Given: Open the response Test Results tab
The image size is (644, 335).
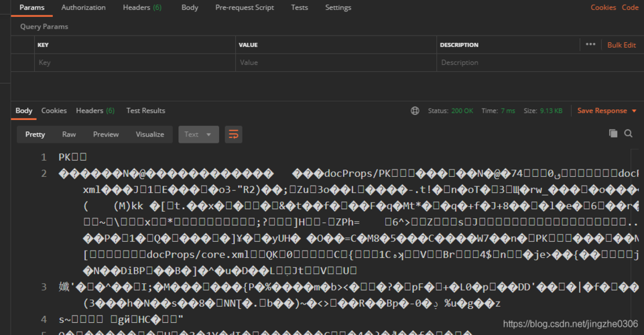Looking at the screenshot, I should pyautogui.click(x=145, y=111).
